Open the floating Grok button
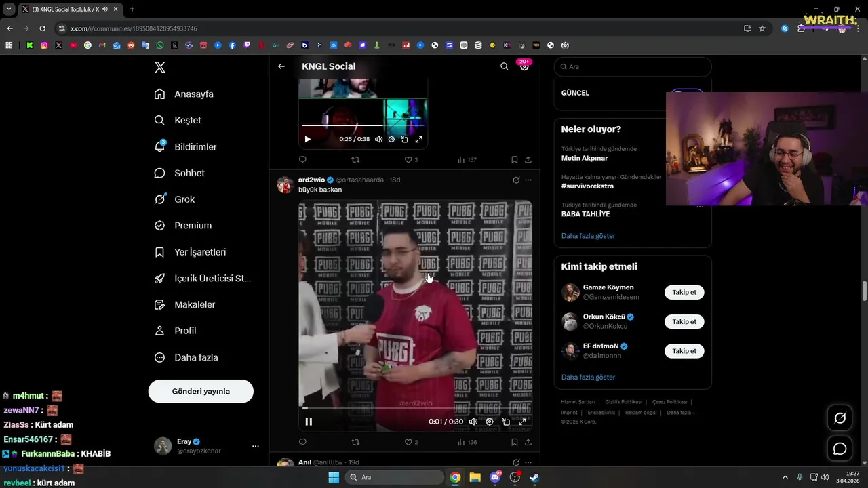Viewport: 868px width, 488px height. [840, 418]
